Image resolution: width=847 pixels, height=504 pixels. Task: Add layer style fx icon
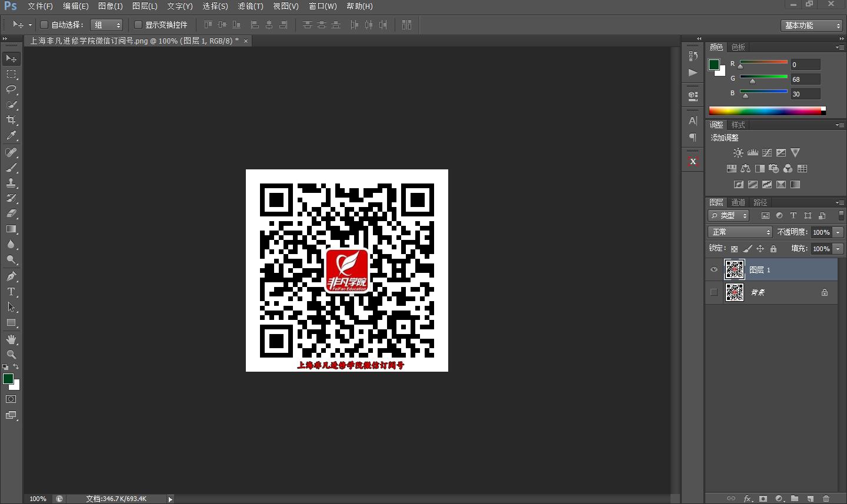[748, 498]
